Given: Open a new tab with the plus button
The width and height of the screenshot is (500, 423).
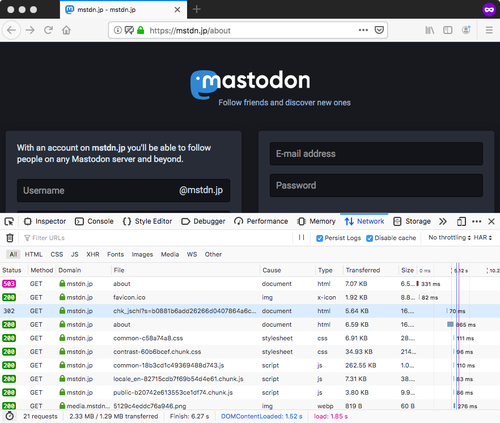Looking at the screenshot, I should [197, 9].
